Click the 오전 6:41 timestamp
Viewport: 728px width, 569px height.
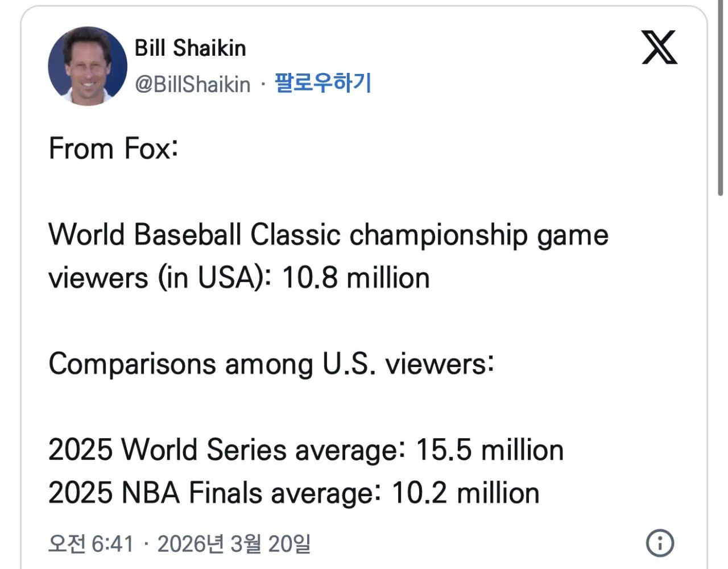coord(91,544)
